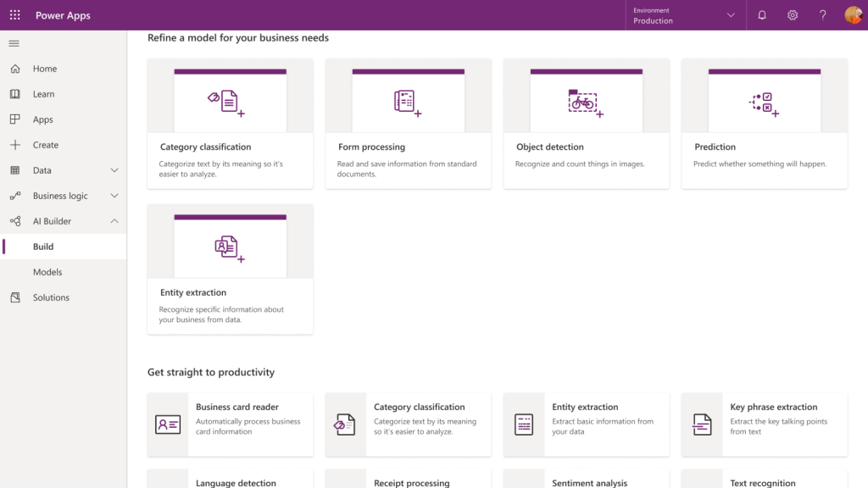
Task: Open the settings gear
Action: [x=792, y=14]
